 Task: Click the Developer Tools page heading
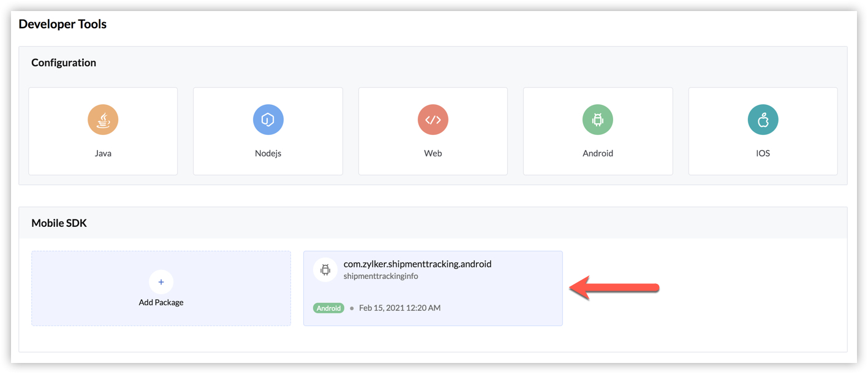(62, 25)
